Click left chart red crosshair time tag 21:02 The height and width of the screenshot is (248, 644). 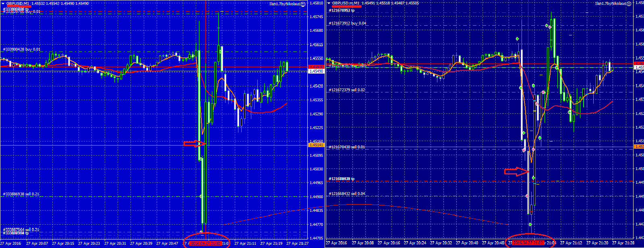click(205, 244)
